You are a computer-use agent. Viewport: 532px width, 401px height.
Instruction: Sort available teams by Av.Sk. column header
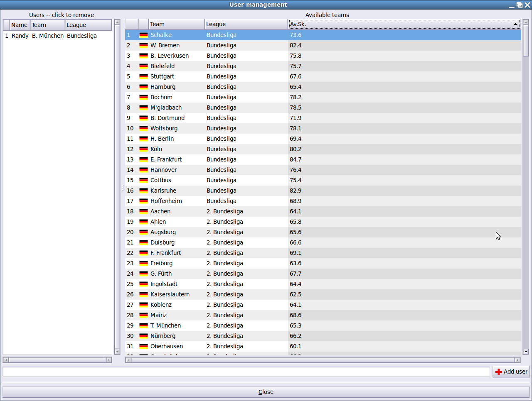click(404, 24)
